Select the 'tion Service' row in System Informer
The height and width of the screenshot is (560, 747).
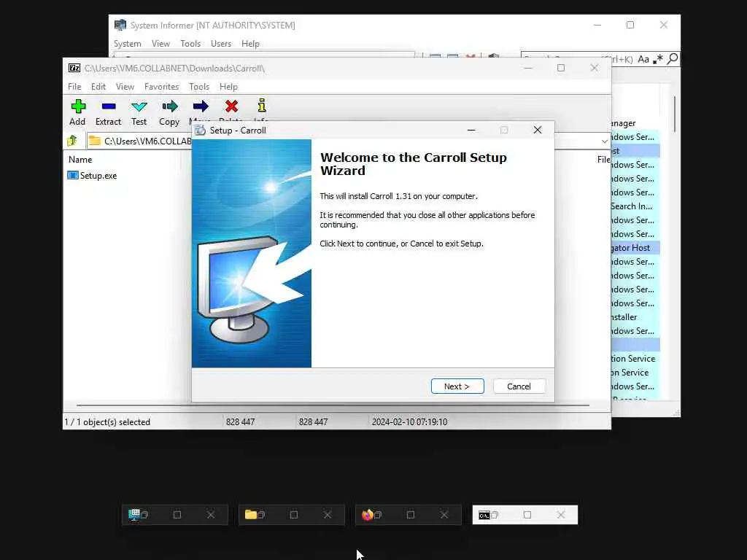[635, 359]
